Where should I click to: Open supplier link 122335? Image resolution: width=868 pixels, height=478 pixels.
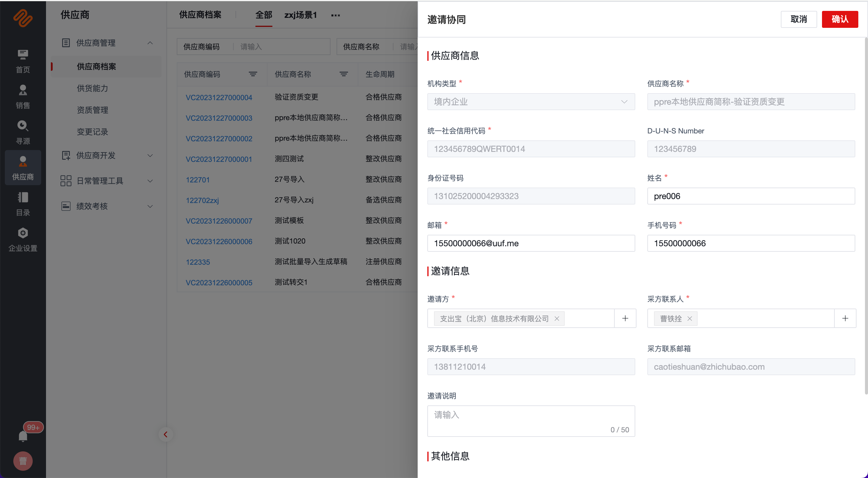click(198, 262)
